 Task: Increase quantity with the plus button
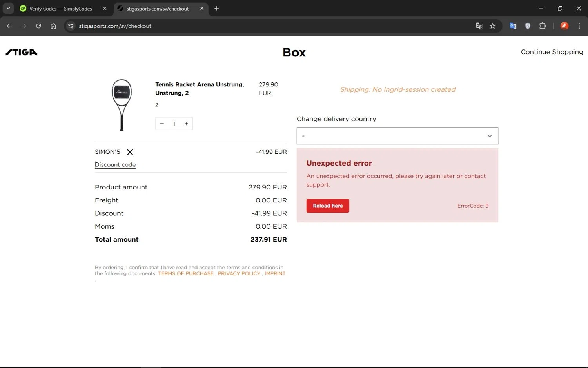click(x=186, y=124)
